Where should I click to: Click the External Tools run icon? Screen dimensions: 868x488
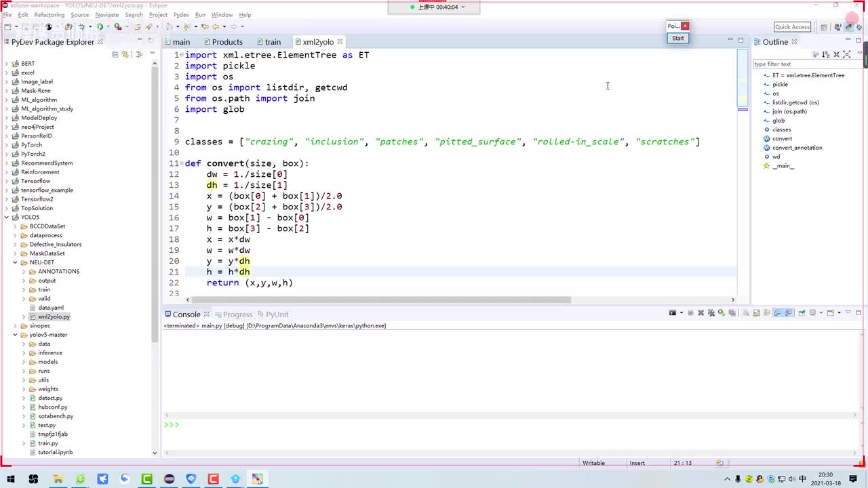118,27
